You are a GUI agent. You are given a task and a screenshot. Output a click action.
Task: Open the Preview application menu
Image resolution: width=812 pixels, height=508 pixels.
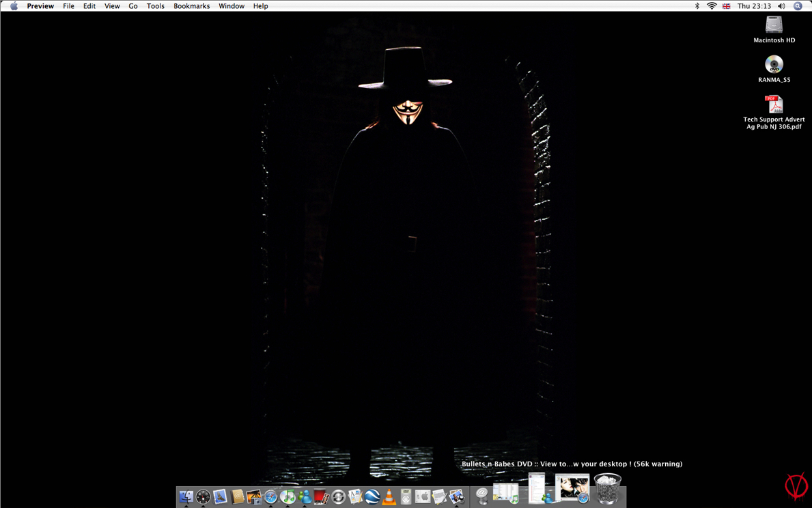click(x=40, y=6)
